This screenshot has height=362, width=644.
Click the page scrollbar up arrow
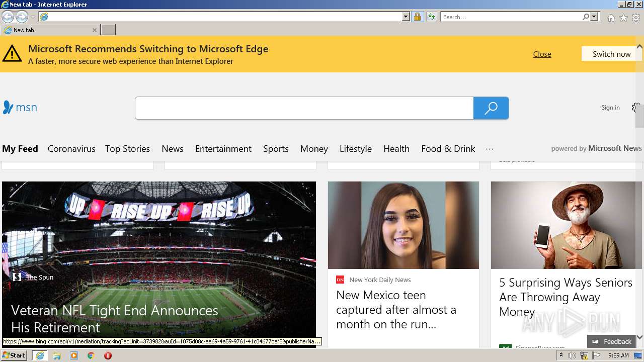pos(639,47)
